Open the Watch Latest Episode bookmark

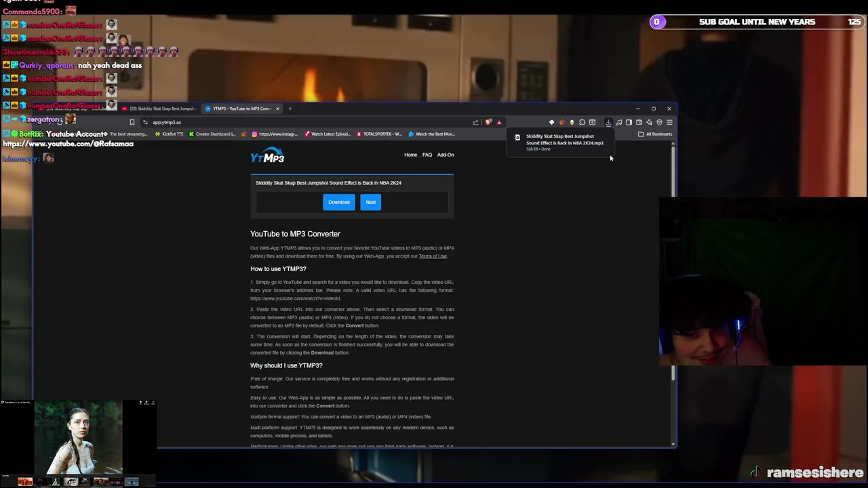coord(327,134)
